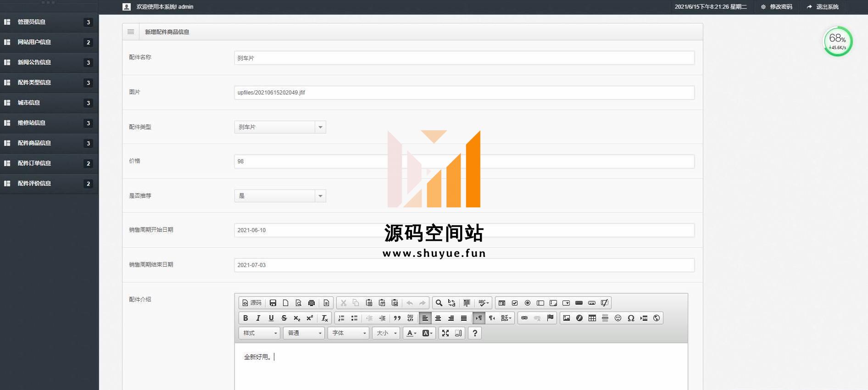Insert a hidden field form icon
The image size is (868, 390).
click(605, 303)
